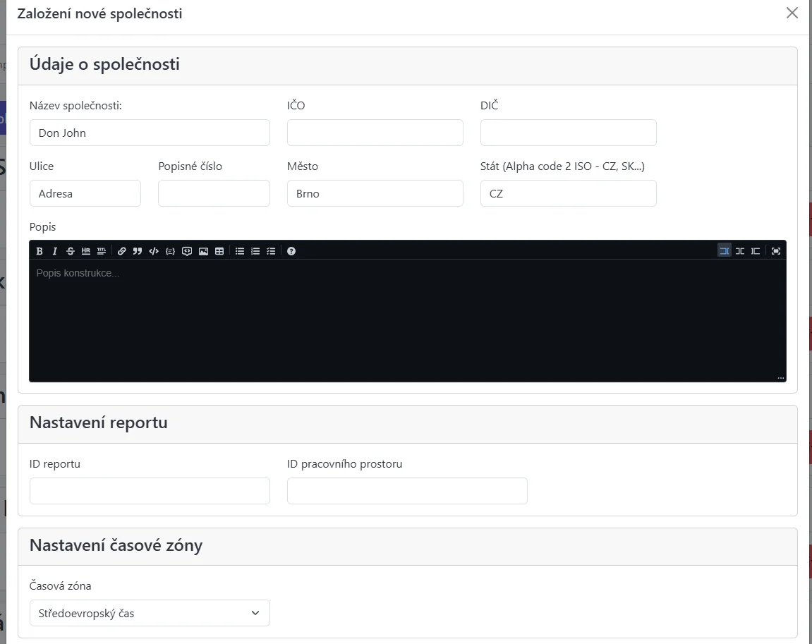This screenshot has height=644, width=812.
Task: Apply strikethrough in the editor toolbar
Action: (71, 251)
